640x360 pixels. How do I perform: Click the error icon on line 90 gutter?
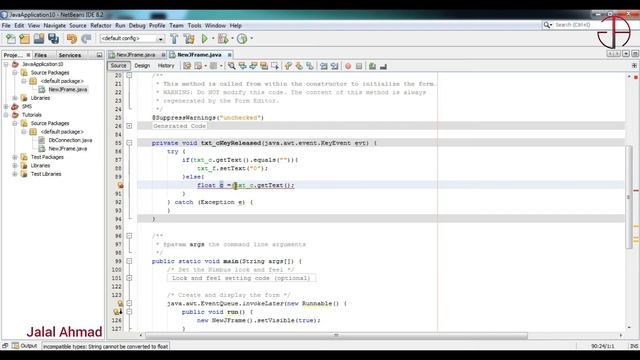click(120, 185)
